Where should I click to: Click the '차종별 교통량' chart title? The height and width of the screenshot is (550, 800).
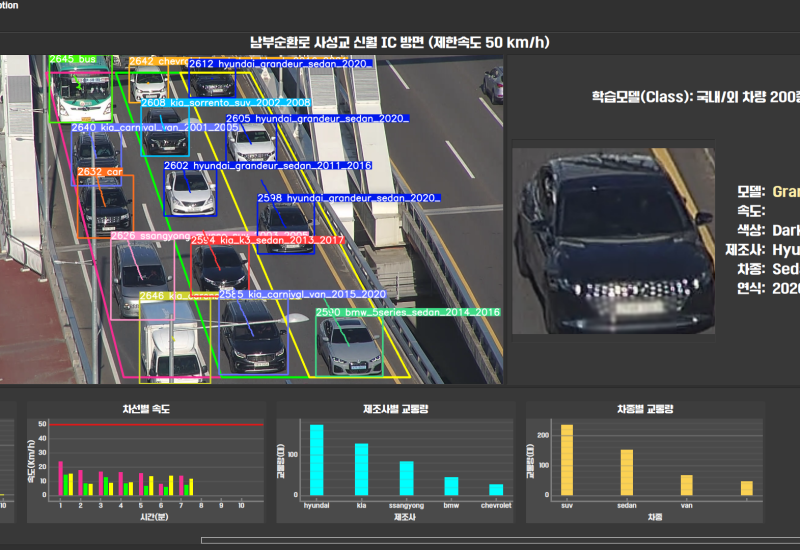pyautogui.click(x=645, y=409)
